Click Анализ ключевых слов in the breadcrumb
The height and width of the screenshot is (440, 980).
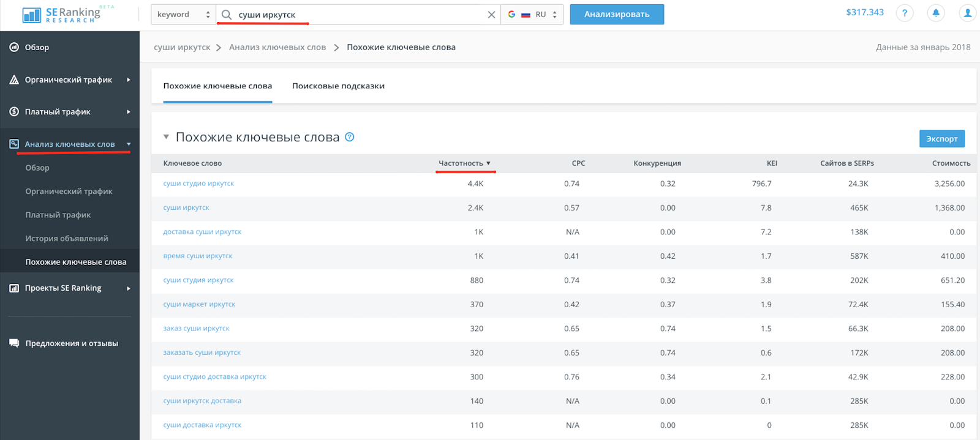277,47
